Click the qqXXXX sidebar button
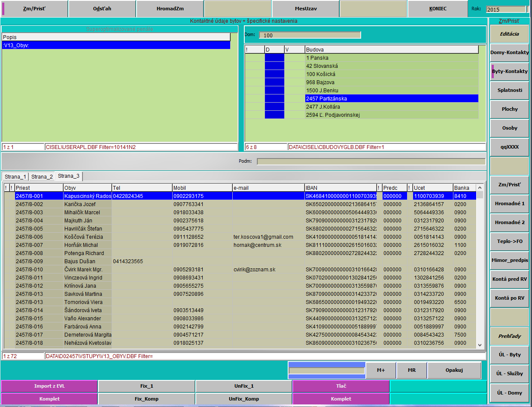The width and height of the screenshot is (532, 407). (x=509, y=147)
